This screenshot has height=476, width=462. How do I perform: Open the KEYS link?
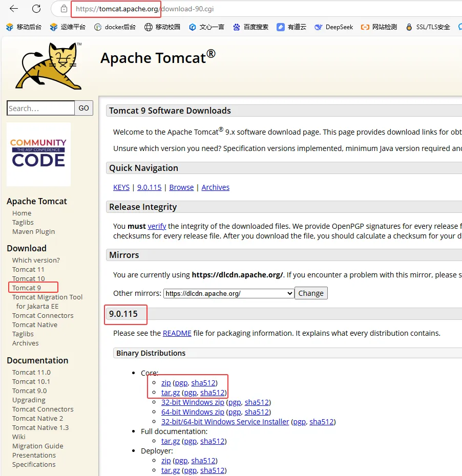click(121, 187)
